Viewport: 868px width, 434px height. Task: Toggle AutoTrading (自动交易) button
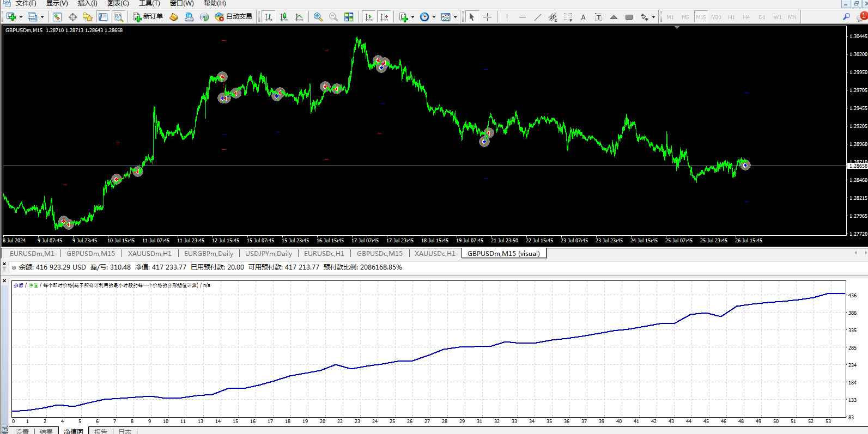click(234, 17)
